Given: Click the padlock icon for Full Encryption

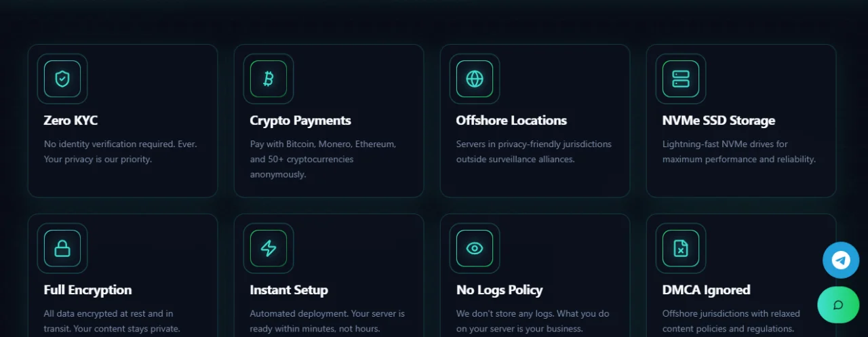Looking at the screenshot, I should pyautogui.click(x=62, y=248).
